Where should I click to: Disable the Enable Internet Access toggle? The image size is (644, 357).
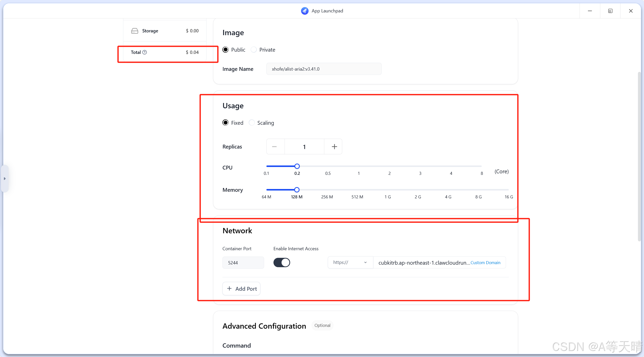282,263
